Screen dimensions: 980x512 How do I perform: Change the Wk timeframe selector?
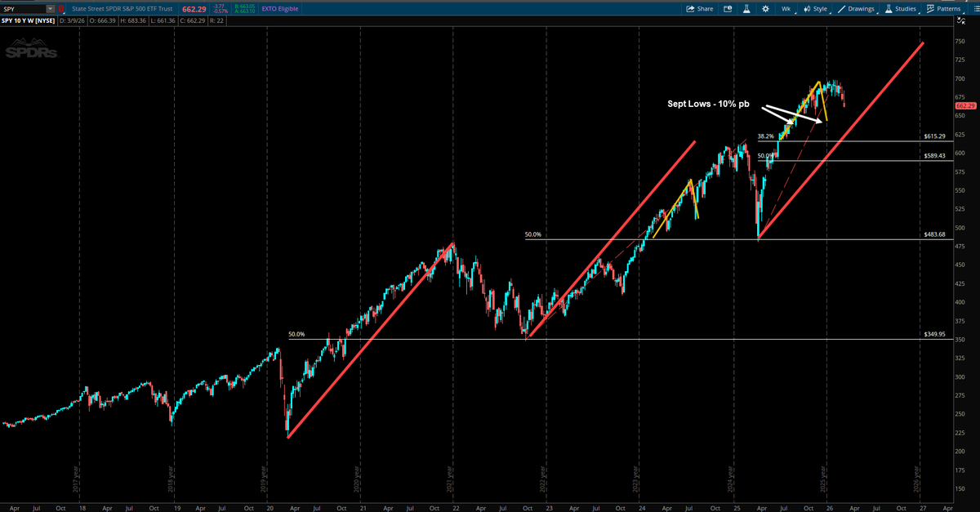(786, 9)
